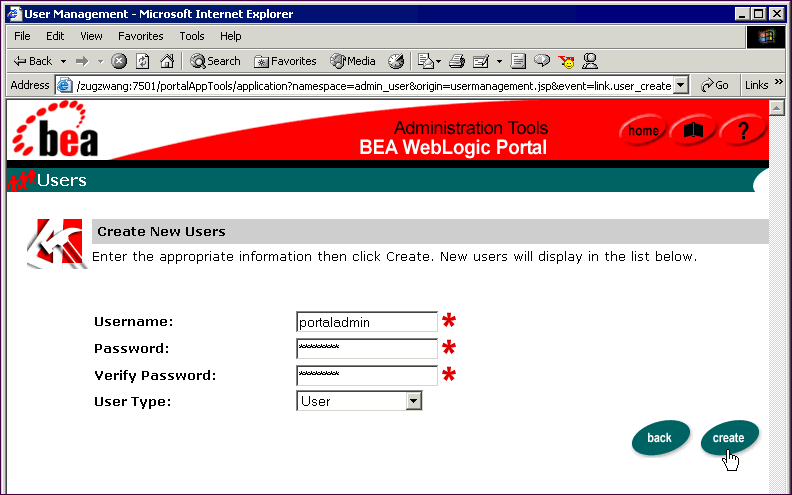Click the Refresh page icon

coord(143,61)
